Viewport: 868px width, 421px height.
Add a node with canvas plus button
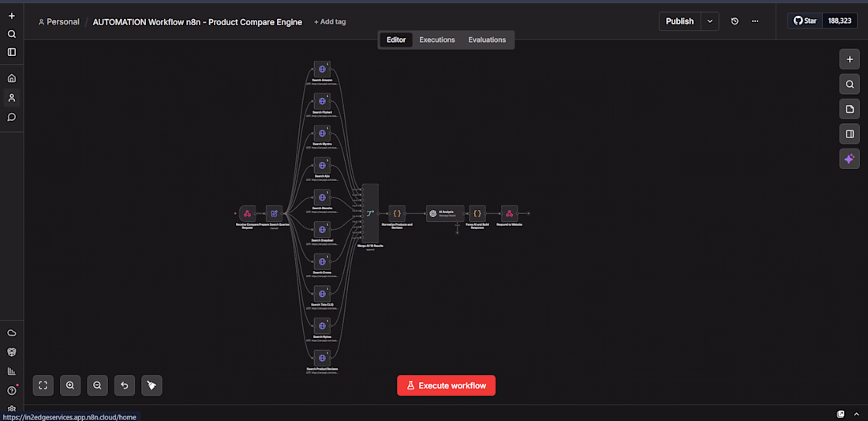click(x=849, y=59)
